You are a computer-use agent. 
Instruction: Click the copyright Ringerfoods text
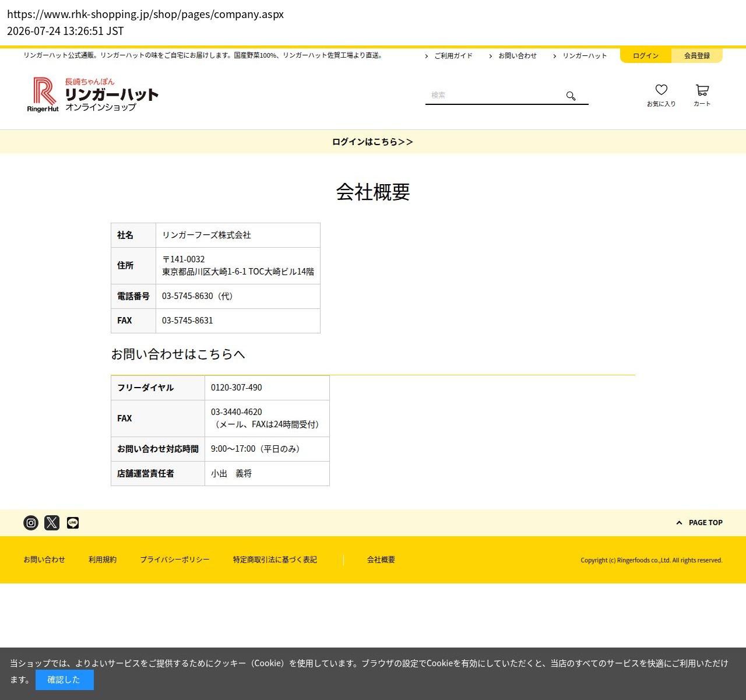[x=652, y=560]
